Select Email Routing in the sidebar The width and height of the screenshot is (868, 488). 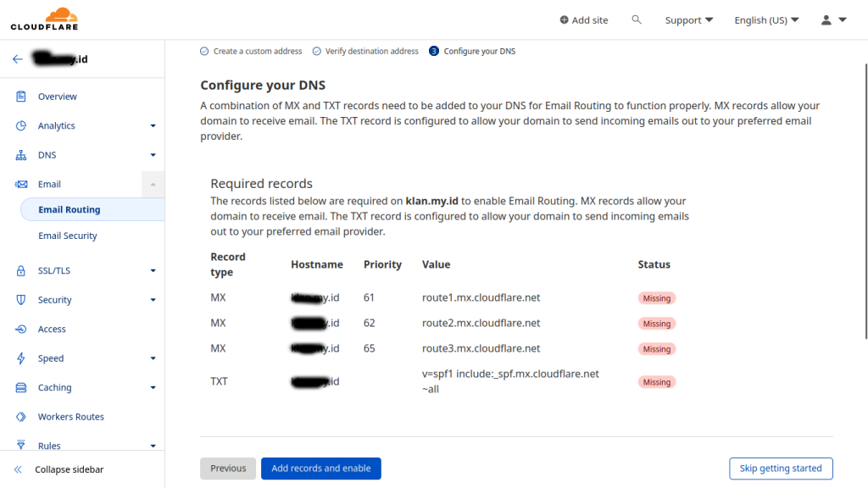[92, 209]
